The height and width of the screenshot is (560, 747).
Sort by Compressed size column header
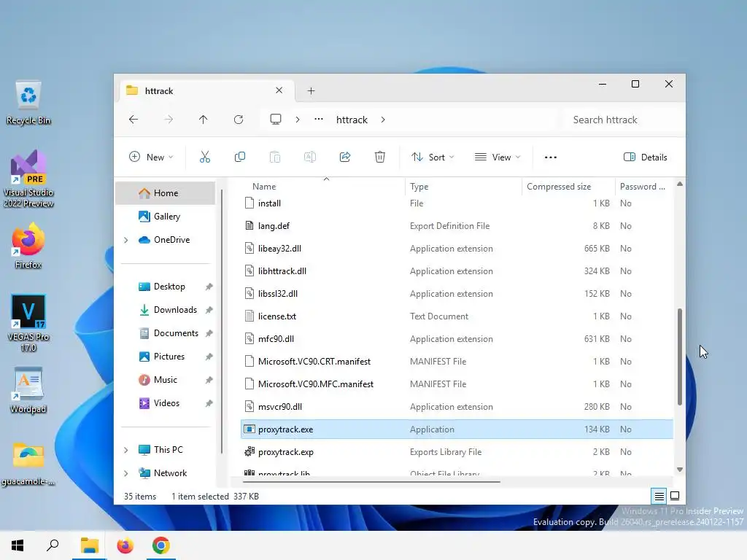pos(559,187)
